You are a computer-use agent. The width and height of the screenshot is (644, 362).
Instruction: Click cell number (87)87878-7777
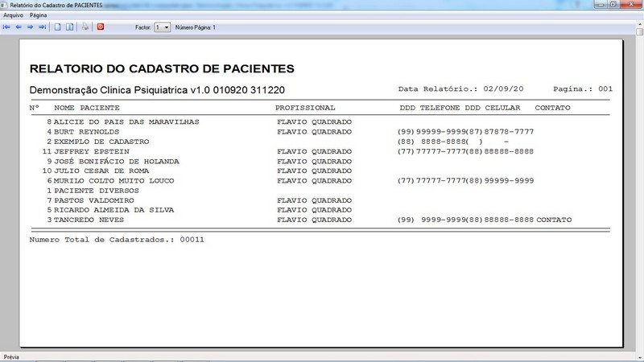coord(500,132)
